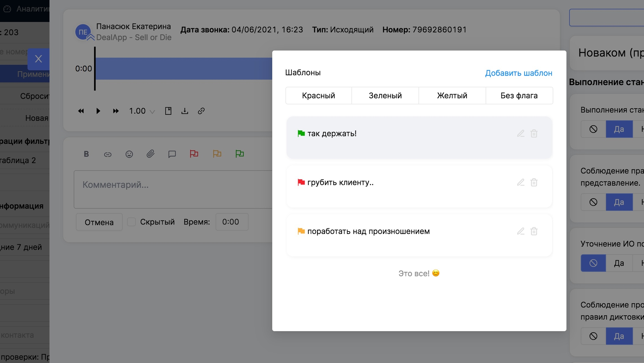Edit the 'грубить клиенту..' template
This screenshot has width=644, height=363.
click(x=520, y=182)
